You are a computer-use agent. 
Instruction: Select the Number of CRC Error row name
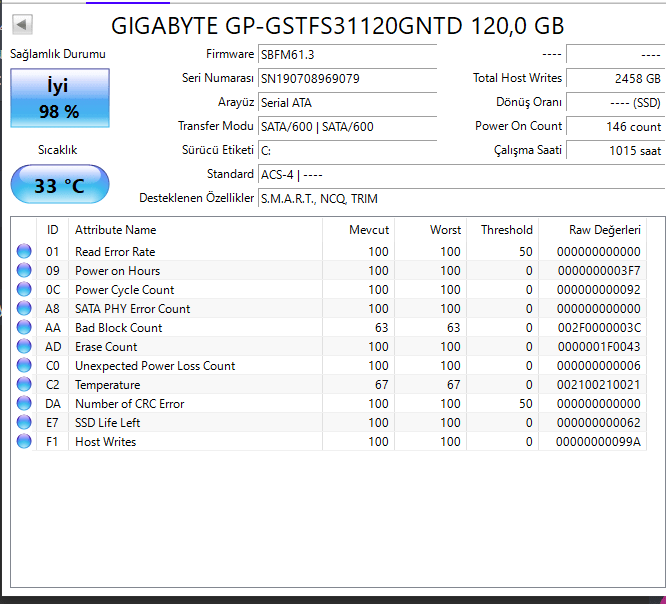coord(130,404)
